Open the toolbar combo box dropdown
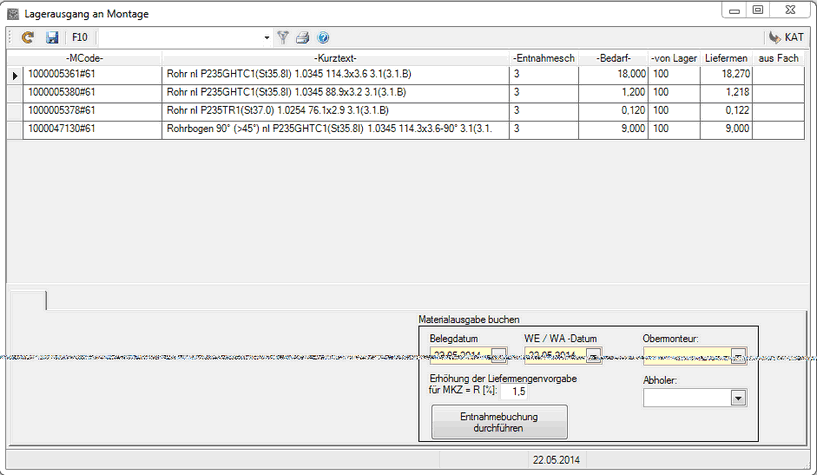This screenshot has width=817, height=475. (x=266, y=38)
